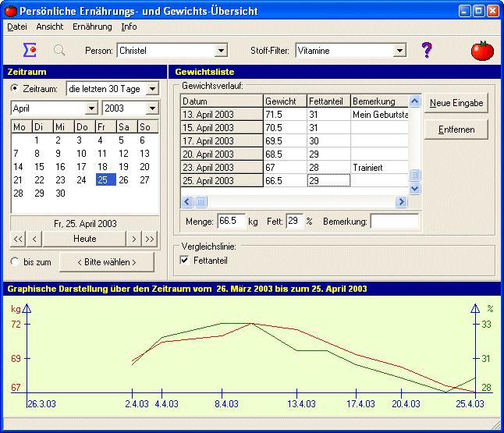Select calendar day 25

105,179
